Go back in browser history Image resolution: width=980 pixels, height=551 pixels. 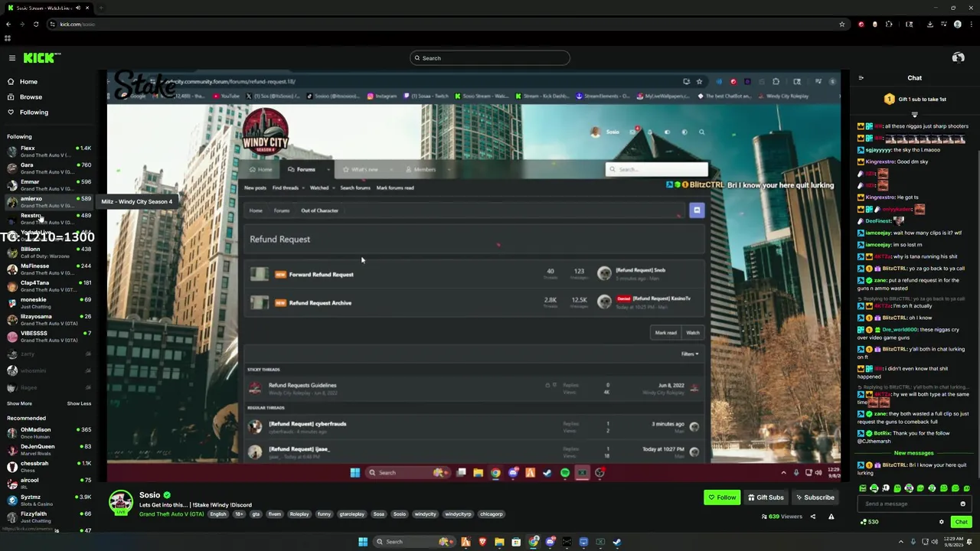[8, 24]
